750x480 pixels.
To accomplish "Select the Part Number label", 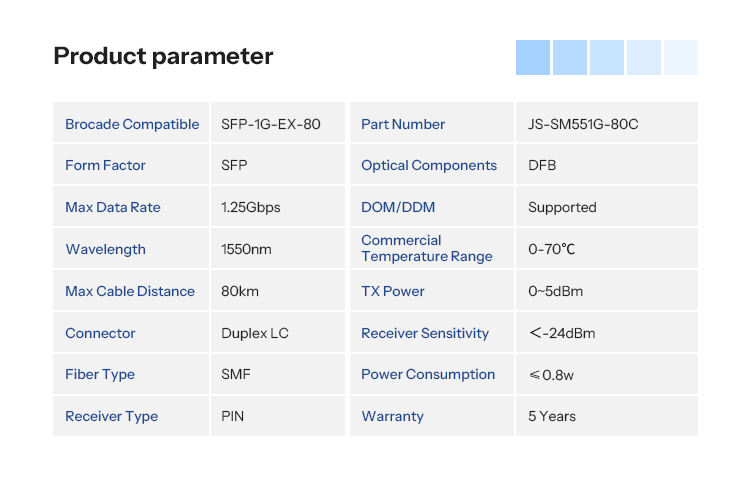I will (403, 124).
